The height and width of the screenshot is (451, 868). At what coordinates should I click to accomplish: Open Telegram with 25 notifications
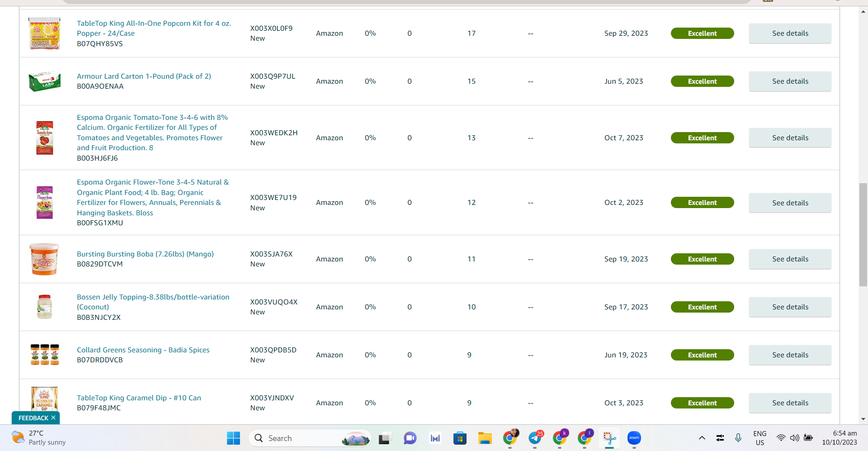coord(535,438)
